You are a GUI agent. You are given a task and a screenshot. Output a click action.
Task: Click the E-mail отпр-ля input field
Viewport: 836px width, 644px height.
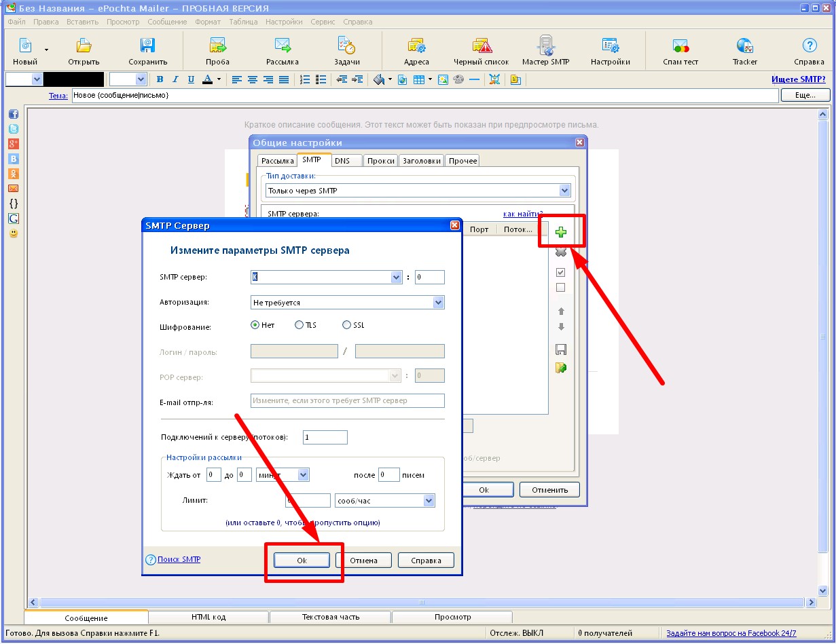tap(347, 400)
